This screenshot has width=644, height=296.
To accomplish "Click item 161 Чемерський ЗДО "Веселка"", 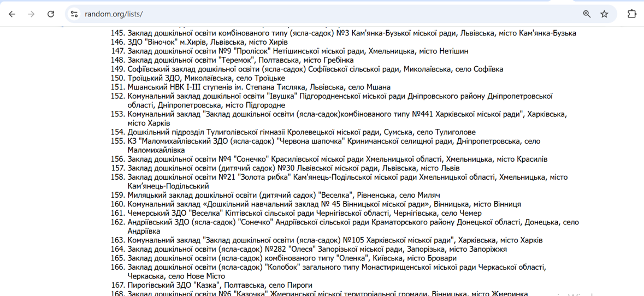I will pyautogui.click(x=304, y=213).
